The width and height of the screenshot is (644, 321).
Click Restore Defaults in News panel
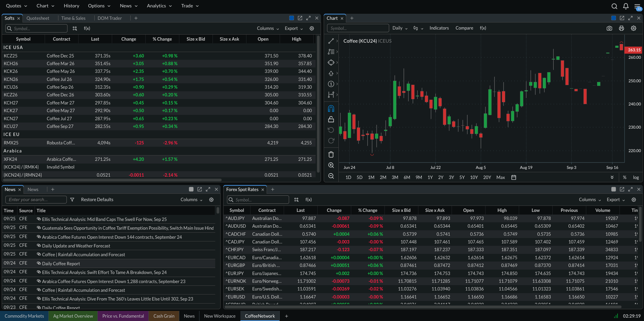[x=97, y=200]
